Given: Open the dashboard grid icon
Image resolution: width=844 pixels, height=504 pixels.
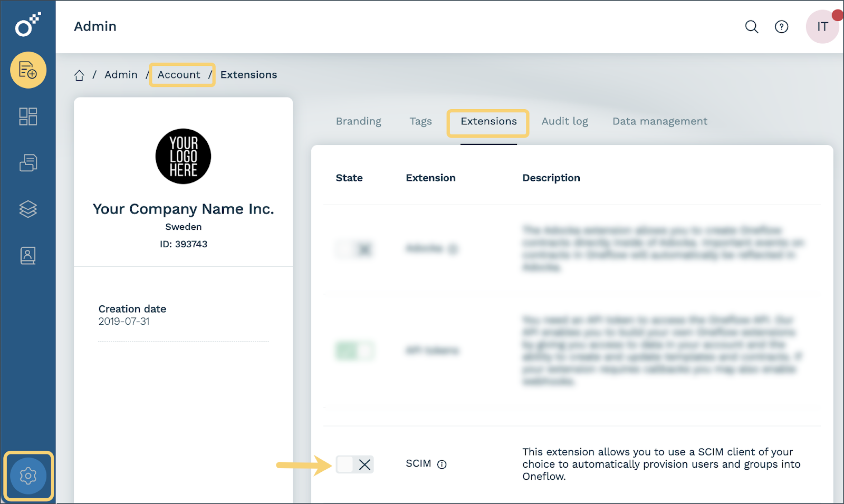Looking at the screenshot, I should tap(28, 117).
